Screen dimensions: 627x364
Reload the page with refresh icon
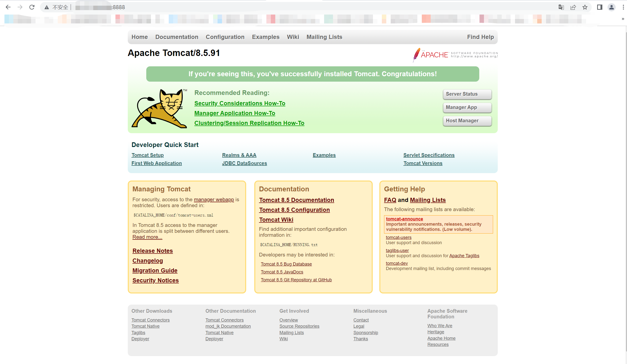tap(32, 7)
